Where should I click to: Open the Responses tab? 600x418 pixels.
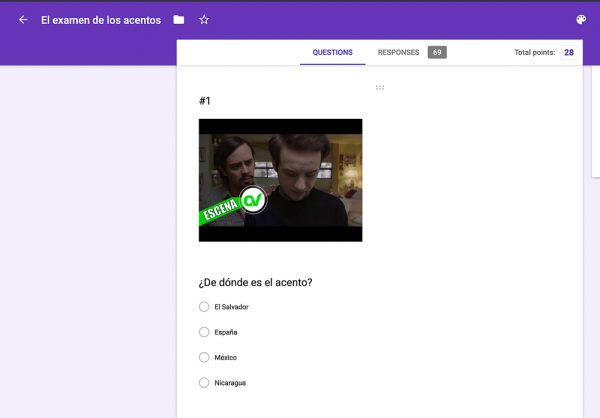click(x=398, y=52)
